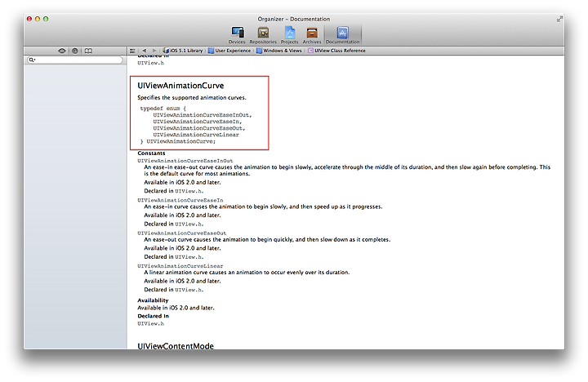Switch to the Projects organizer
The width and height of the screenshot is (588, 382).
(x=289, y=35)
